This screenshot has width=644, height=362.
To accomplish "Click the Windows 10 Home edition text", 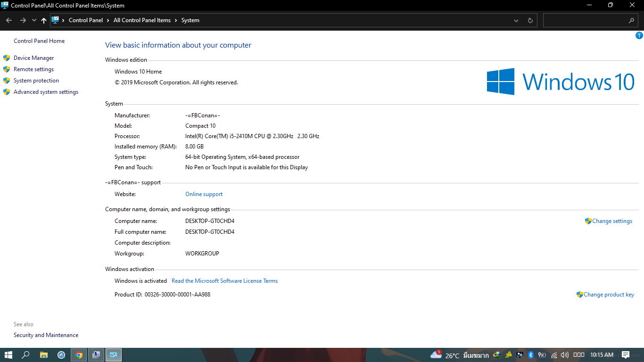I will [x=138, y=72].
